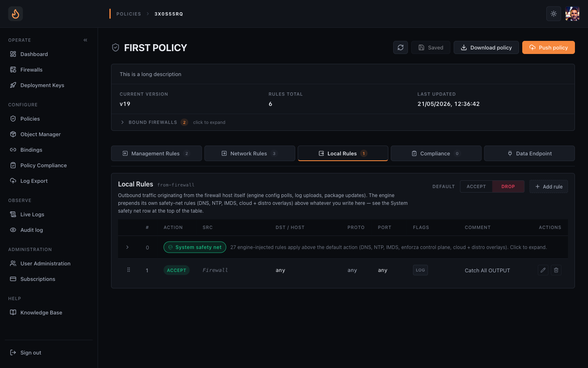The width and height of the screenshot is (588, 368).
Task: Edit the Catch All OUTPUT rule
Action: coord(543,270)
